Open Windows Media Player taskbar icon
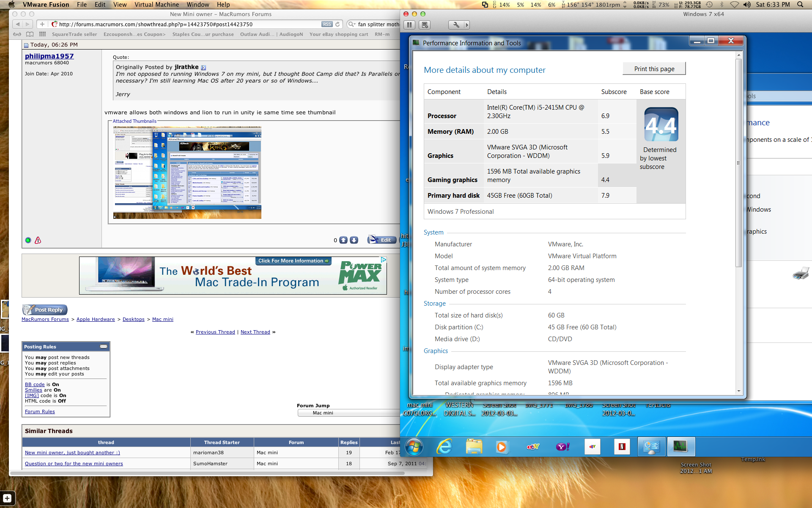 pyautogui.click(x=501, y=447)
